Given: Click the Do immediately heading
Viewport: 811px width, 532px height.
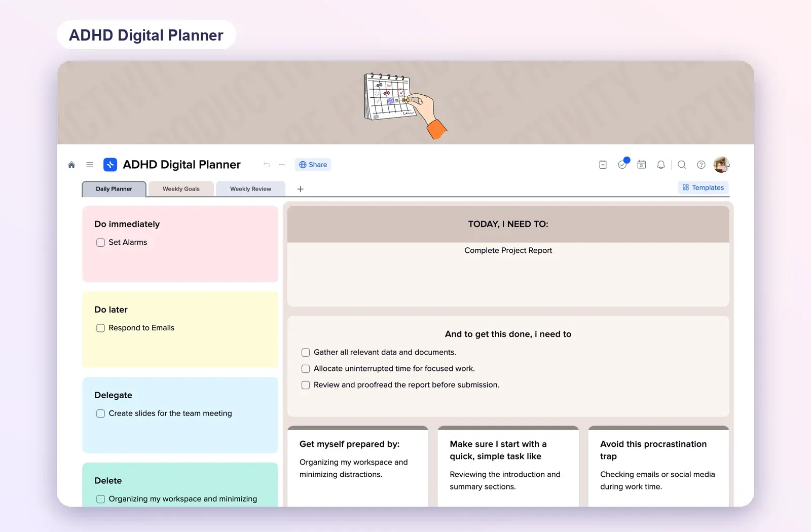Looking at the screenshot, I should pos(127,224).
